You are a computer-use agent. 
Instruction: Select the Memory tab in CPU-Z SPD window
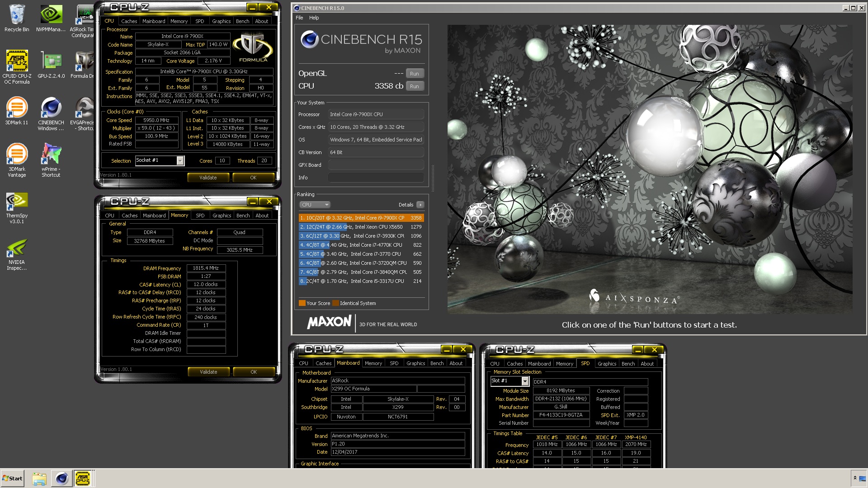565,364
